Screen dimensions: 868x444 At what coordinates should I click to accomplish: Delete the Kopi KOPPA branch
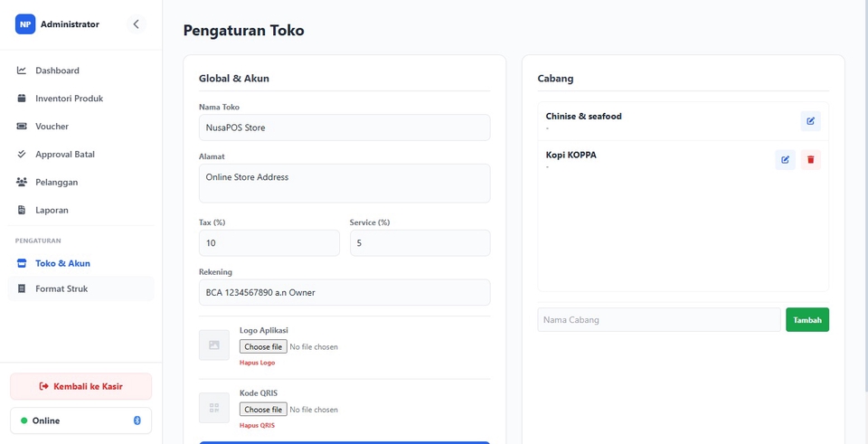810,160
